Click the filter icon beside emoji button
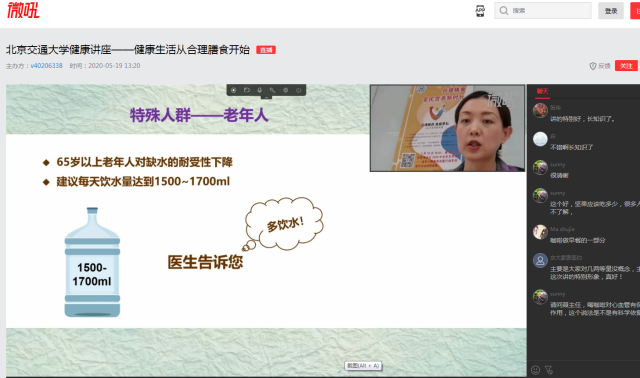640x378 pixels. [x=549, y=370]
